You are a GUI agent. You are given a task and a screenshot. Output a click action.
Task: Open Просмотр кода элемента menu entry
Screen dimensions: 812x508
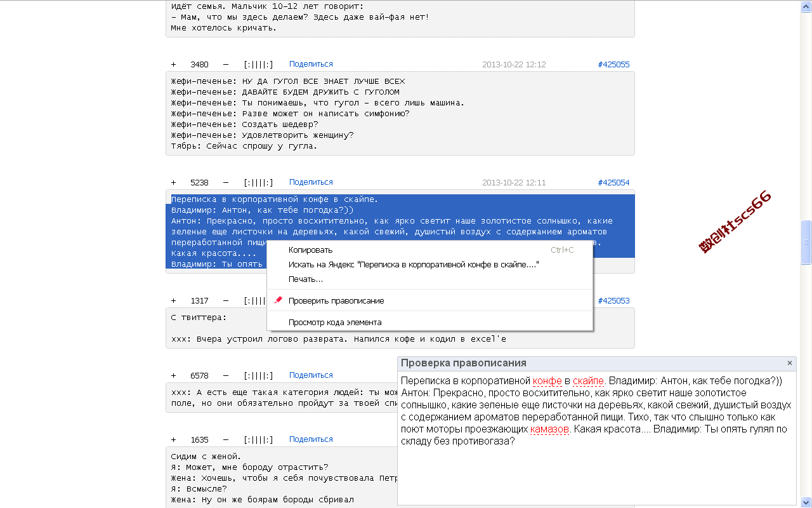click(429, 322)
